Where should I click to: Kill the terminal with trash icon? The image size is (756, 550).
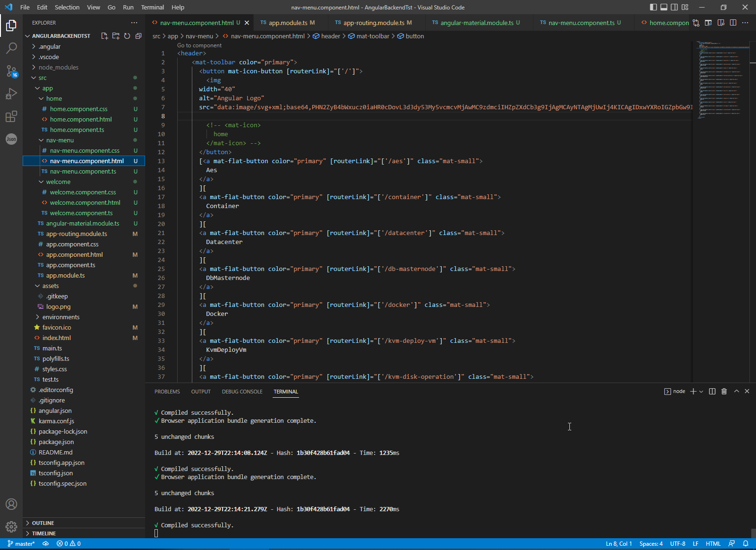724,392
